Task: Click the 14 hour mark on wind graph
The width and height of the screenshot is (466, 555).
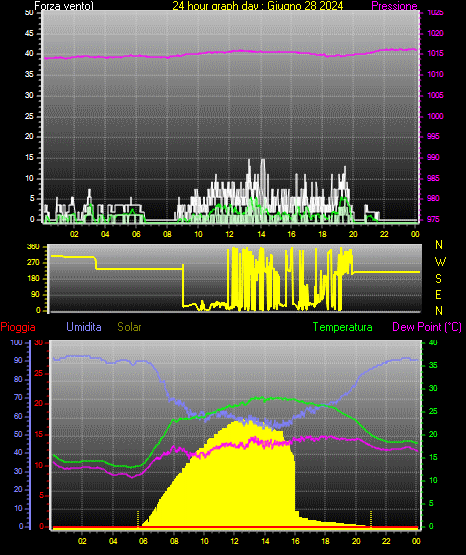Action: point(261,234)
